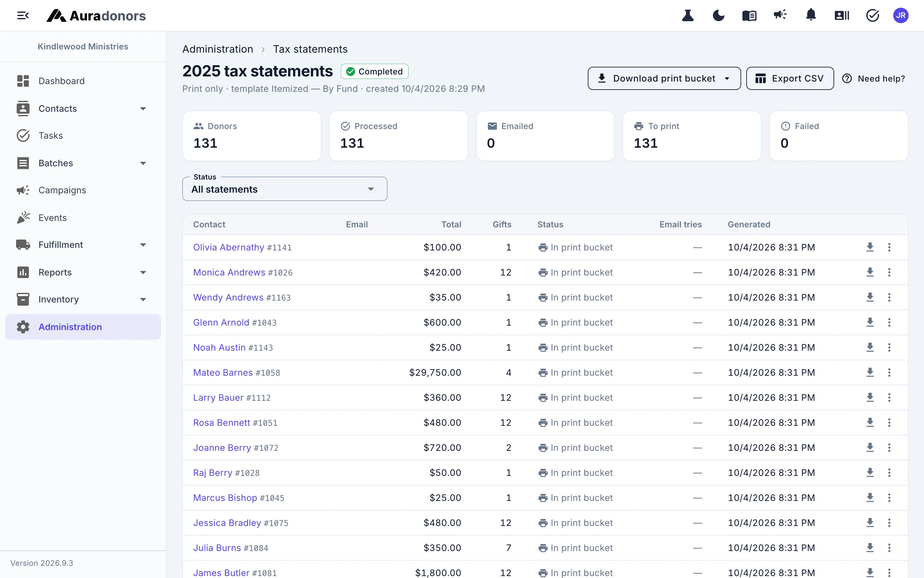Viewport: 924px width, 578px height.
Task: Go to Dashboard in the sidebar
Action: point(83,81)
